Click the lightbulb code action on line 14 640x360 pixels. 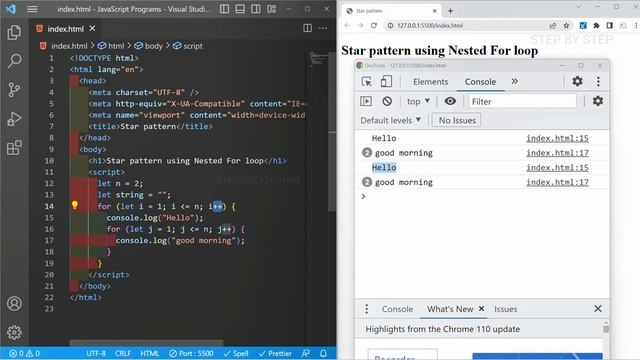pyautogui.click(x=75, y=205)
